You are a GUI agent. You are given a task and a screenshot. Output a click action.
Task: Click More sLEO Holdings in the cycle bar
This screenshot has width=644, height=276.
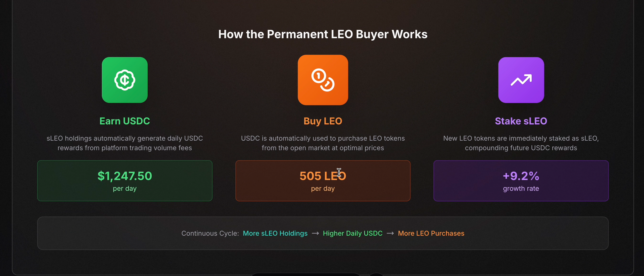(x=275, y=233)
